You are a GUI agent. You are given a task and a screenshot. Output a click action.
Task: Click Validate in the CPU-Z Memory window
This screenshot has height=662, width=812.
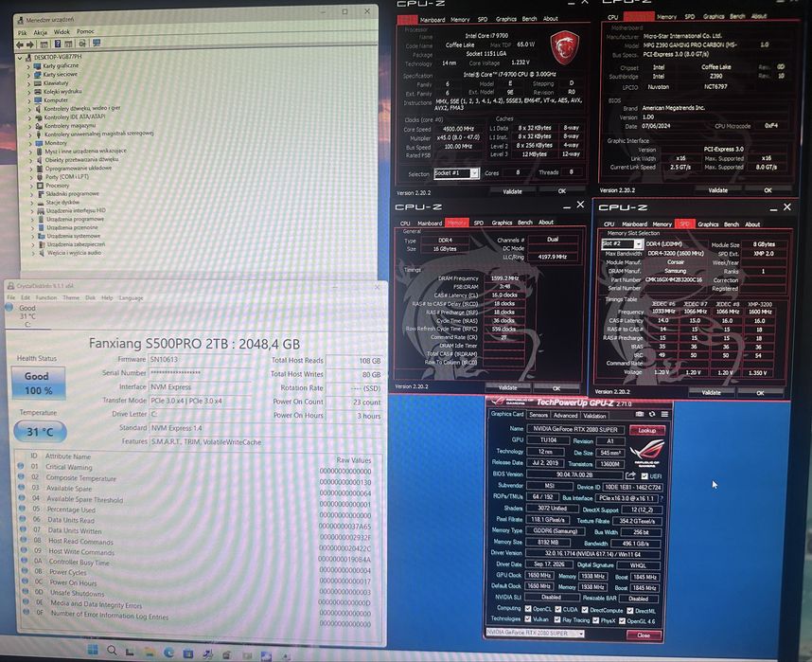pos(507,387)
